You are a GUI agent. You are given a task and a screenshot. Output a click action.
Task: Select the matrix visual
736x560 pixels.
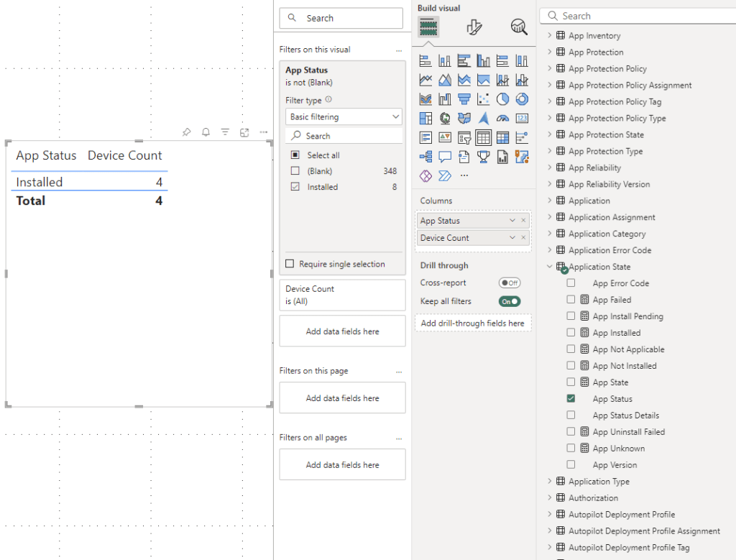pos(502,137)
